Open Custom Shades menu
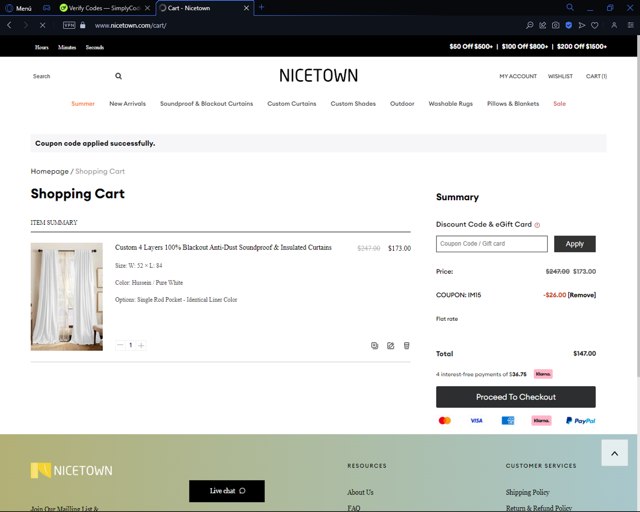The image size is (640, 512). tap(353, 104)
